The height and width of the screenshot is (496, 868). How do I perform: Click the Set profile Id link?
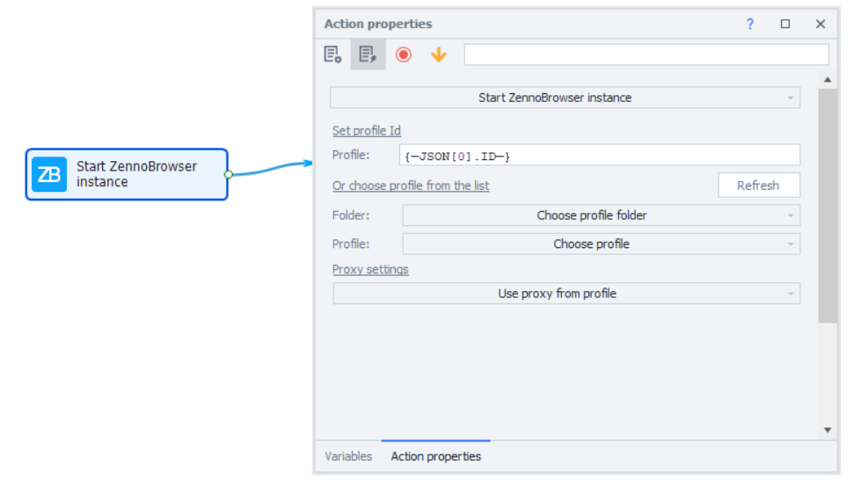(366, 131)
